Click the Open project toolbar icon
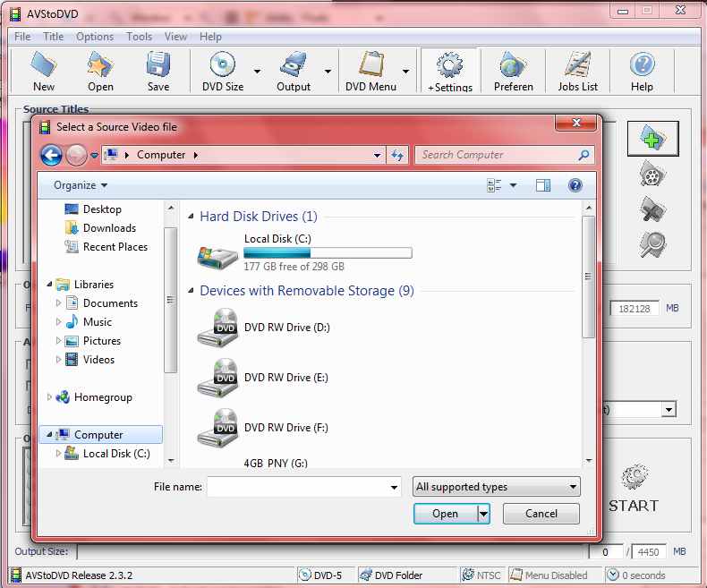This screenshot has height=588, width=707. tap(100, 64)
